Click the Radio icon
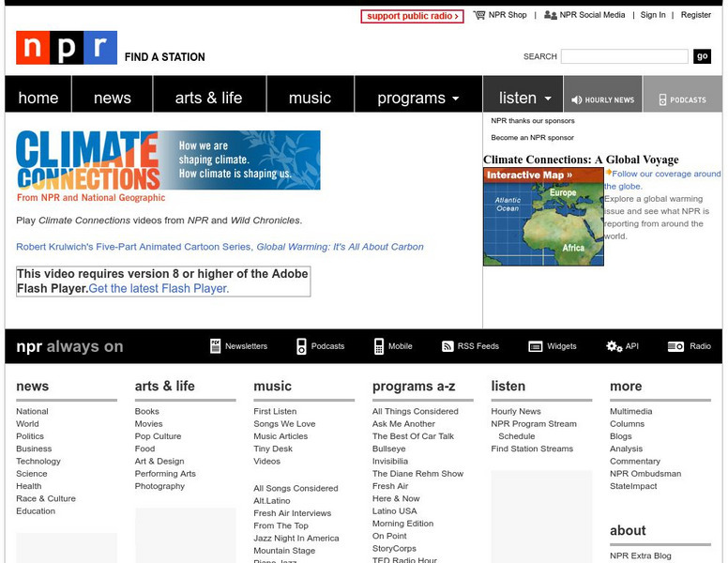 (x=675, y=346)
